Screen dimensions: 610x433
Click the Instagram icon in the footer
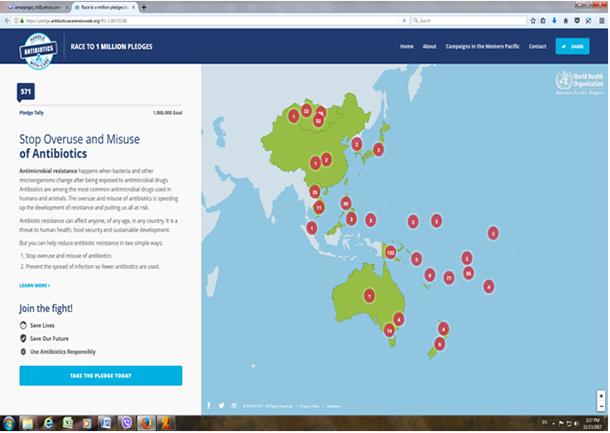pyautogui.click(x=233, y=405)
